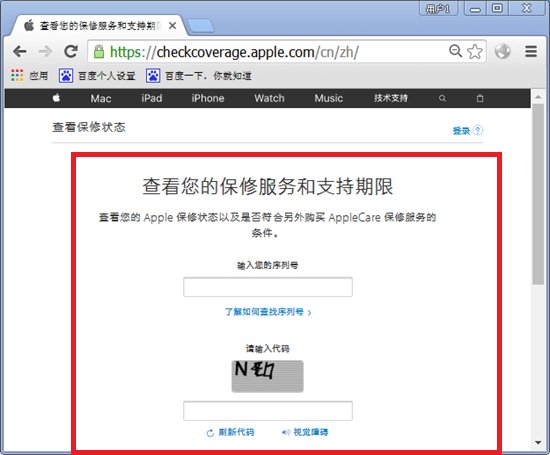550x455 pixels.
Task: Click the speaker icon next to 视觉障碍
Action: pyautogui.click(x=286, y=432)
